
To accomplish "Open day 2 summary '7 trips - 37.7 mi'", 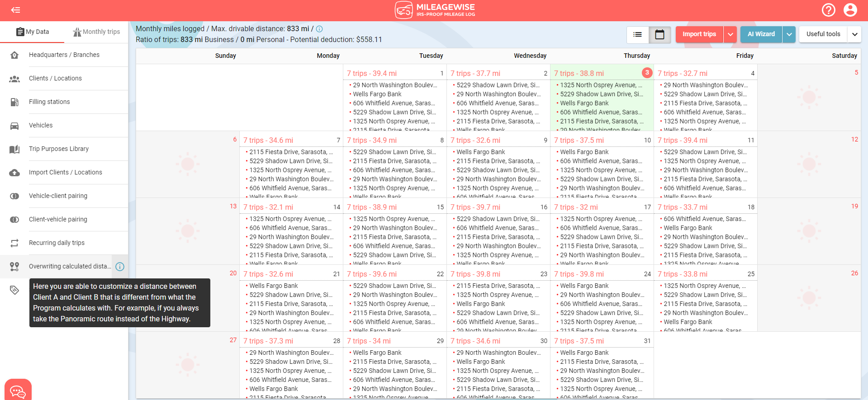I will [x=475, y=74].
